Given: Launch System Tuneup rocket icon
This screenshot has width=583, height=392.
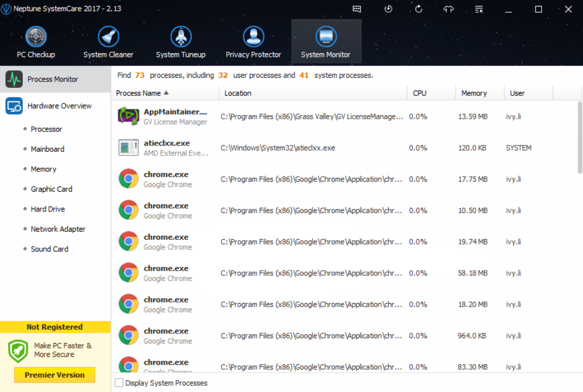Looking at the screenshot, I should coord(180,37).
